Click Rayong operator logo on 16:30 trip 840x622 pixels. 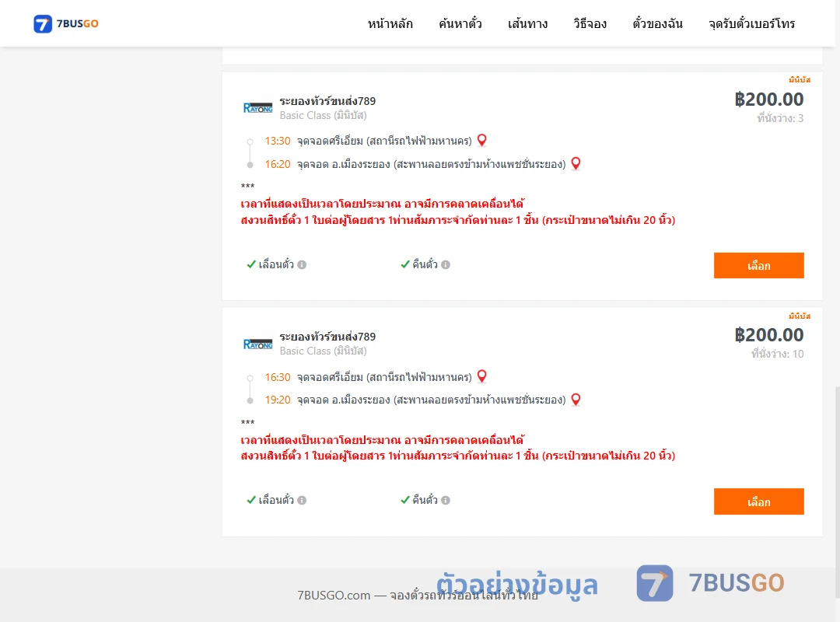point(257,344)
